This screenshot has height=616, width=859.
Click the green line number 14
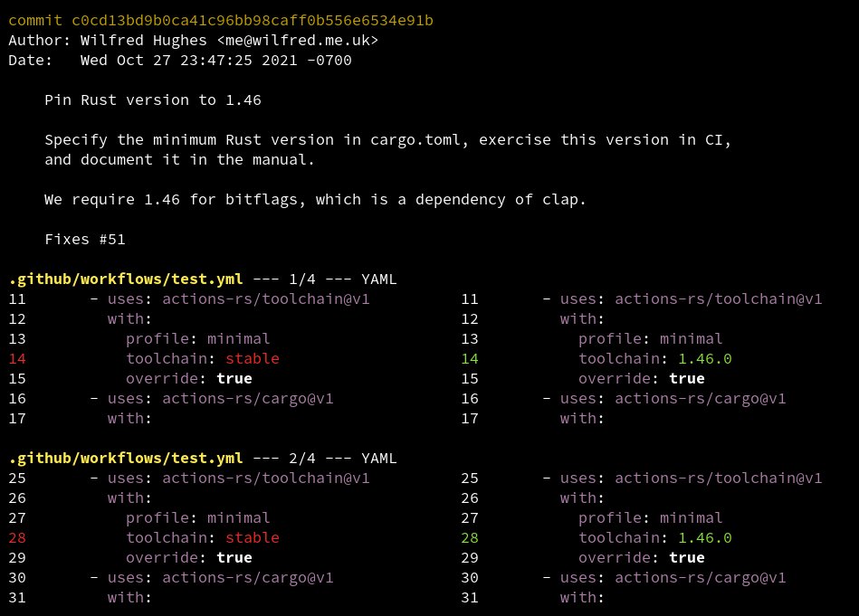[470, 359]
